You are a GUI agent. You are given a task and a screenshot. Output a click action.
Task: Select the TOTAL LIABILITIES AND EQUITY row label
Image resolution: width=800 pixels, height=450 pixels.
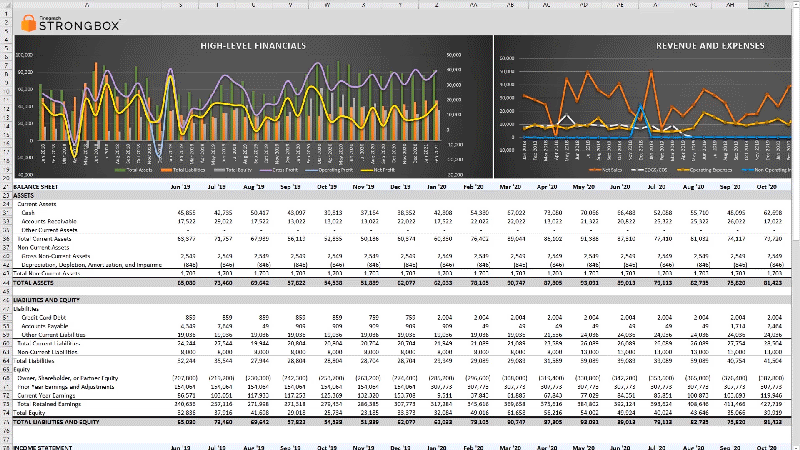[62, 423]
